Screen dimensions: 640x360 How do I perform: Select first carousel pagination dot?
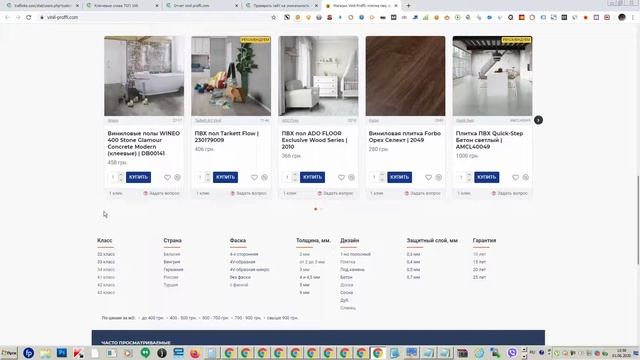tap(316, 209)
